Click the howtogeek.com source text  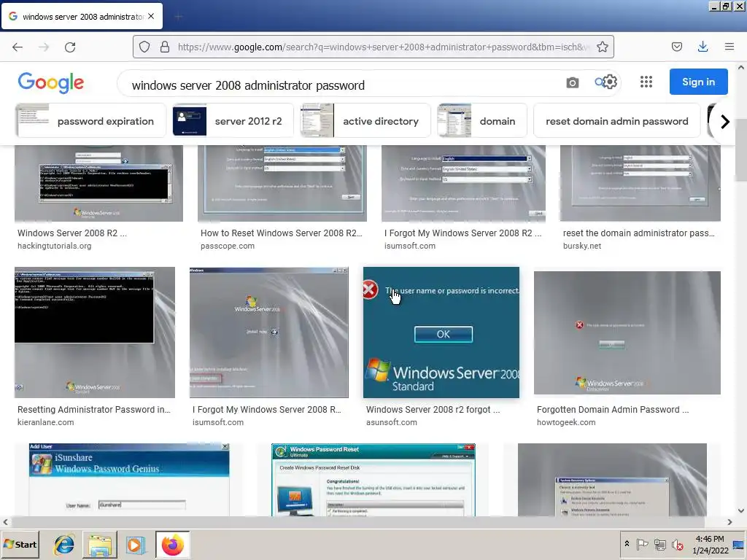click(566, 422)
